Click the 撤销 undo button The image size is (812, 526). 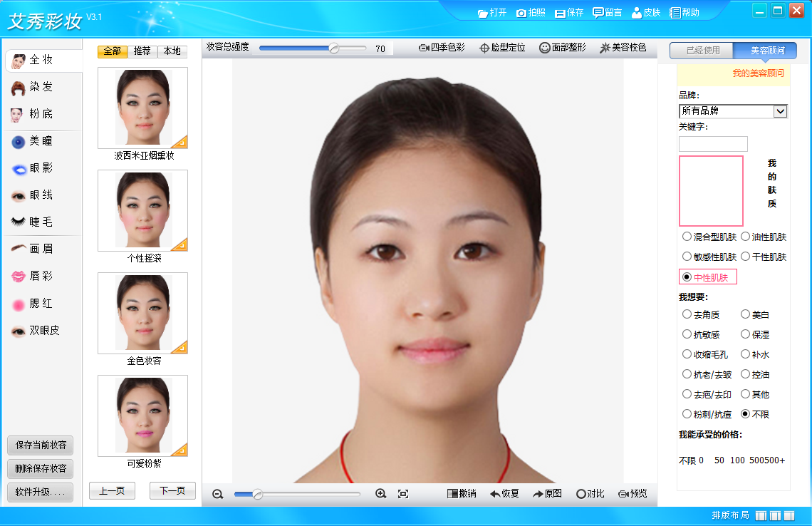[x=462, y=493]
